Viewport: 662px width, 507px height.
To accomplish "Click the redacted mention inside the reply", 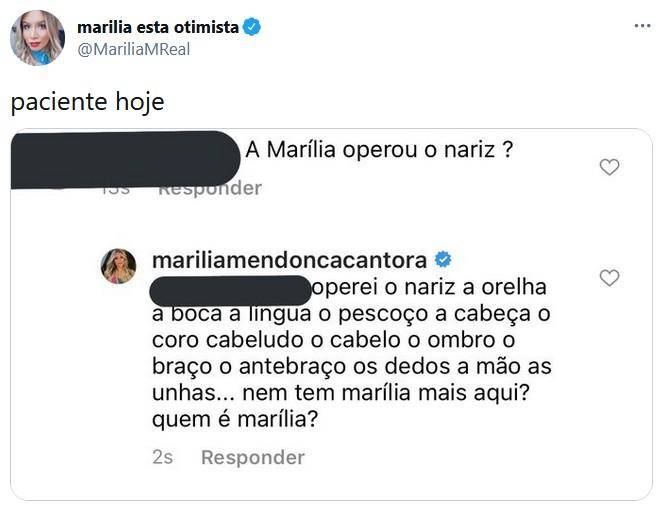I will 230,289.
